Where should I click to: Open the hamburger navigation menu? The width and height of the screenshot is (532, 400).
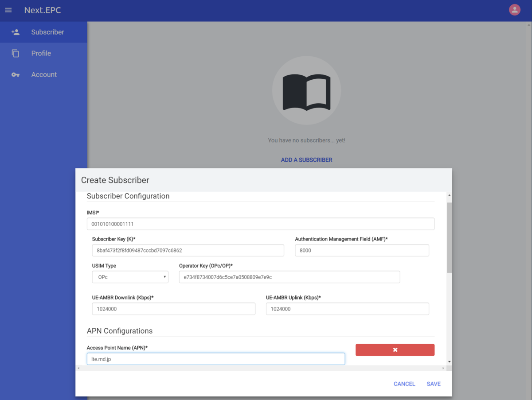[8, 10]
